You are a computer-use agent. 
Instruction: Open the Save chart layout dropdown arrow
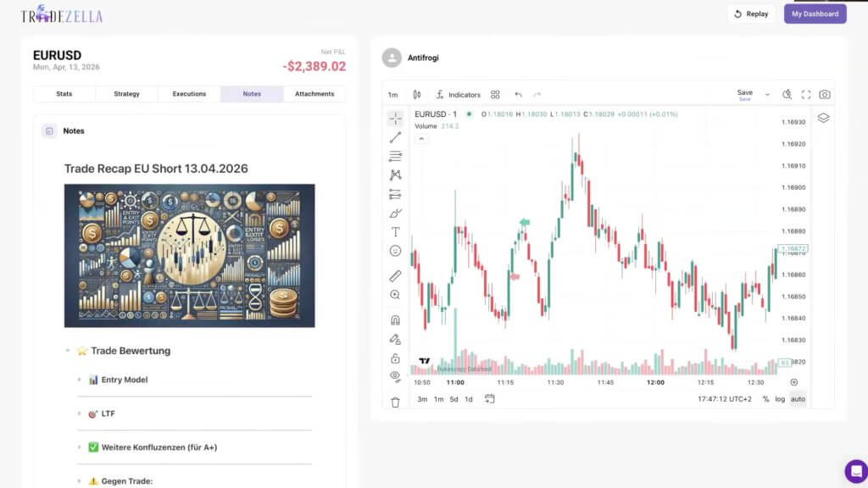767,95
